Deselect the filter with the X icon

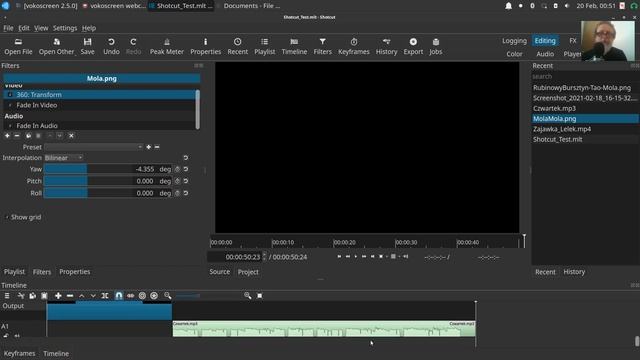coord(71,136)
